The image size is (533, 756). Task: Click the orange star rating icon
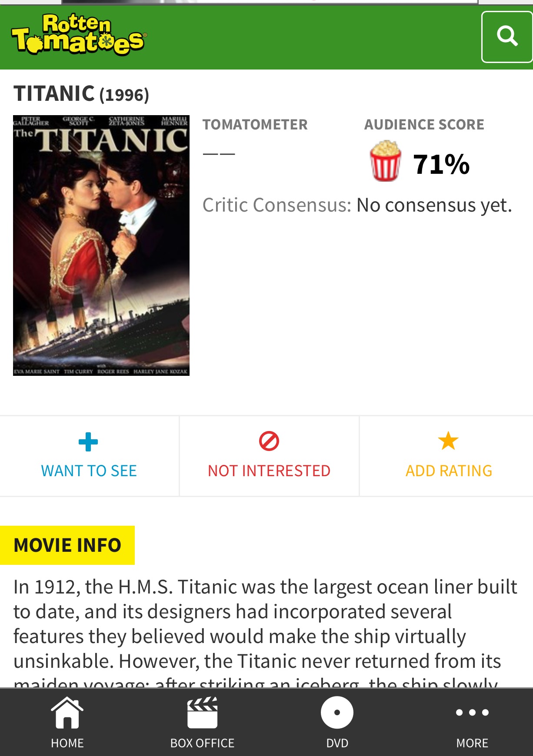pyautogui.click(x=448, y=441)
